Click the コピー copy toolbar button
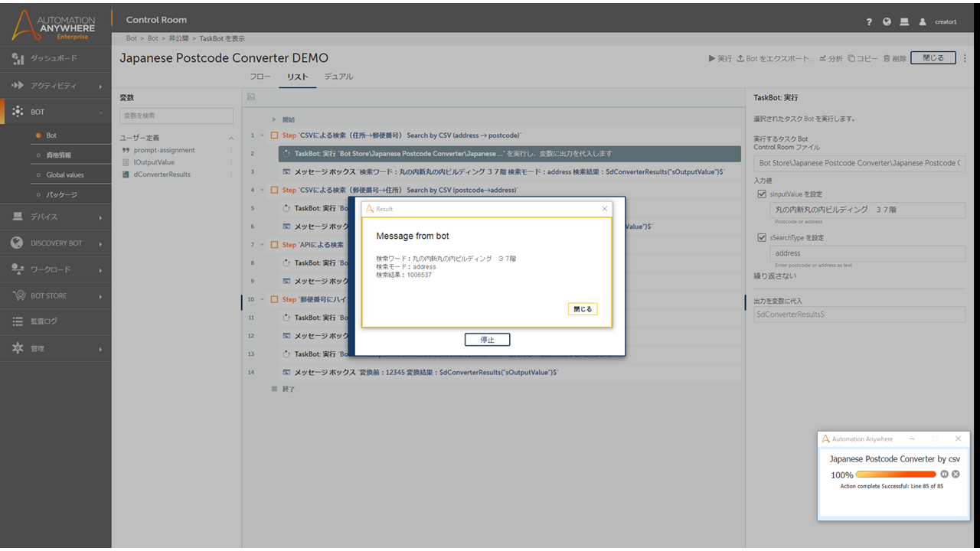The width and height of the screenshot is (980, 551). tap(863, 58)
